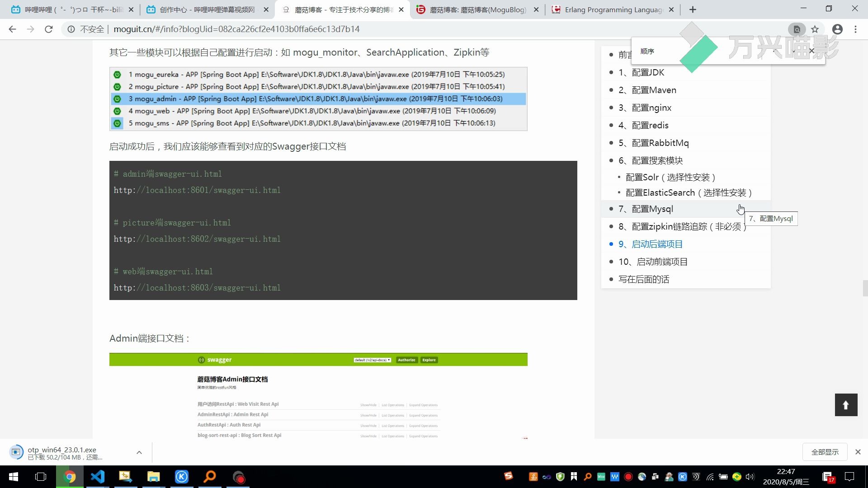Click the Chrome taskbar icon
868x488 pixels.
(x=70, y=477)
